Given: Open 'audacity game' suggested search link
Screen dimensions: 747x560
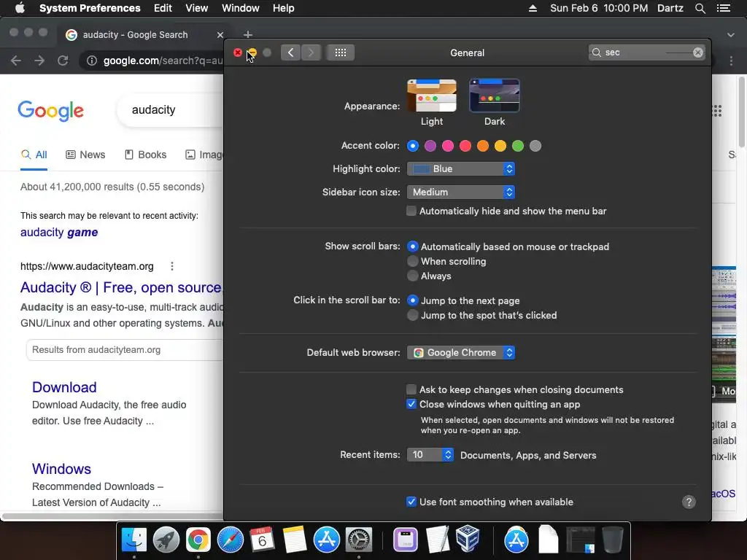Looking at the screenshot, I should tap(59, 233).
